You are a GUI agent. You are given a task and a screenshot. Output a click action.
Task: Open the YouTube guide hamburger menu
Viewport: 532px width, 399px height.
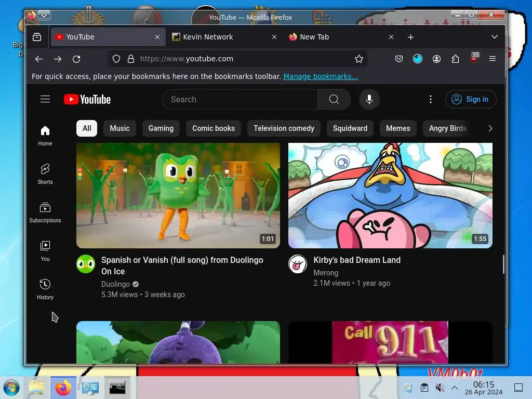click(45, 99)
